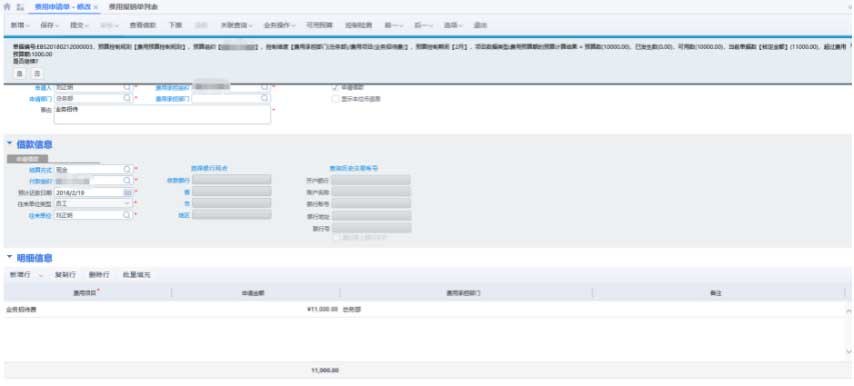Close the 费用申请单 - 修改 tab
The height and width of the screenshot is (386, 854).
click(95, 8)
